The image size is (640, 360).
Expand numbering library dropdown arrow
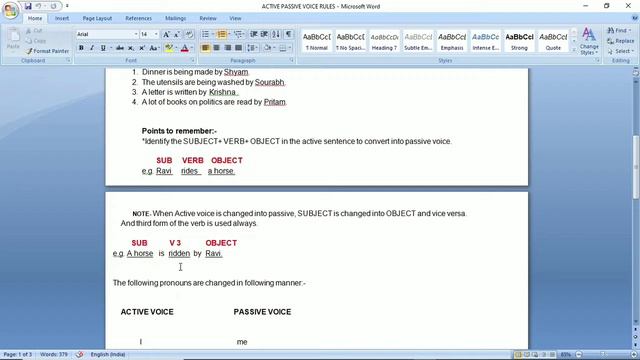pos(229,34)
